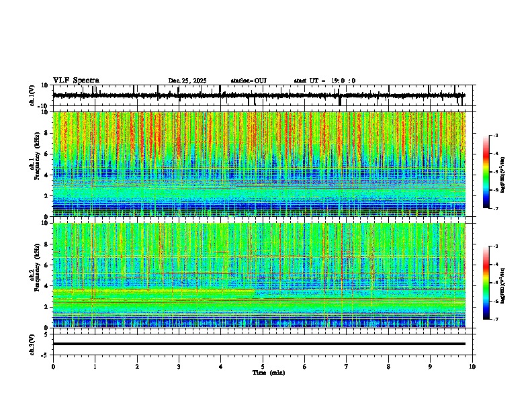Click the ch.2 color scale '-7' label
The height and width of the screenshot is (411, 532).
tap(496, 320)
